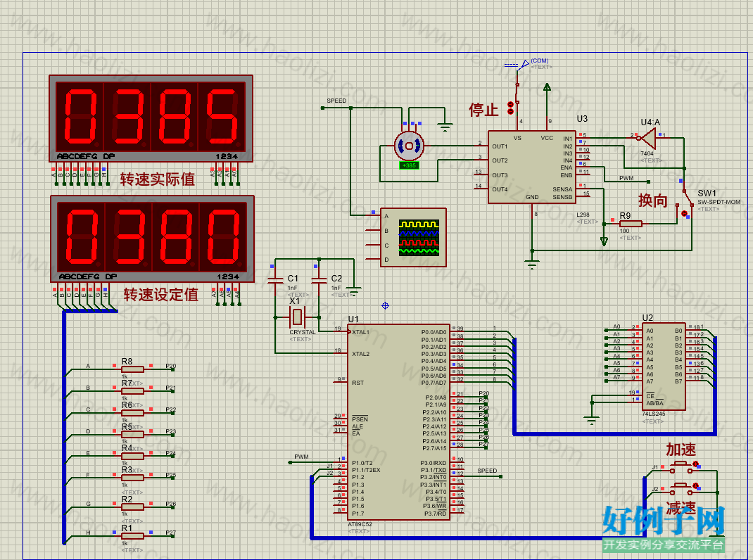Click the P3.0/RXD pin label

click(434, 463)
